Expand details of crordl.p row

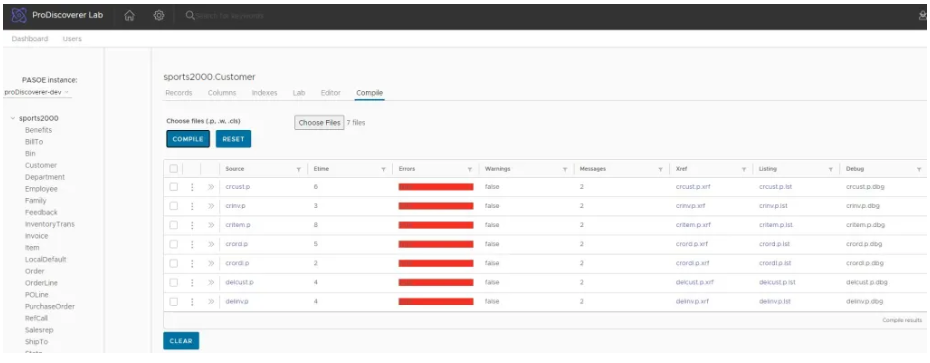211,263
